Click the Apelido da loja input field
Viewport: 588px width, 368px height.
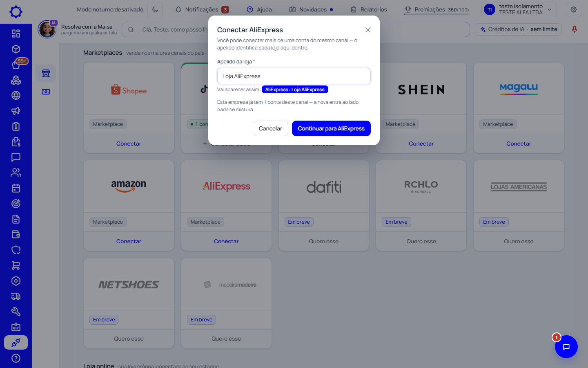click(294, 76)
